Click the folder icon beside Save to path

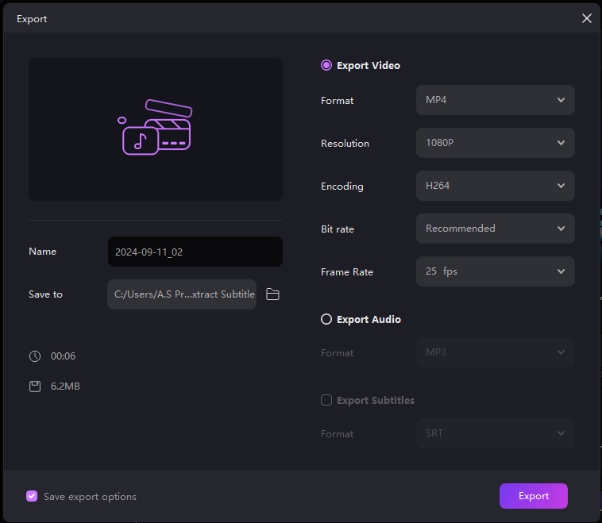coord(273,294)
